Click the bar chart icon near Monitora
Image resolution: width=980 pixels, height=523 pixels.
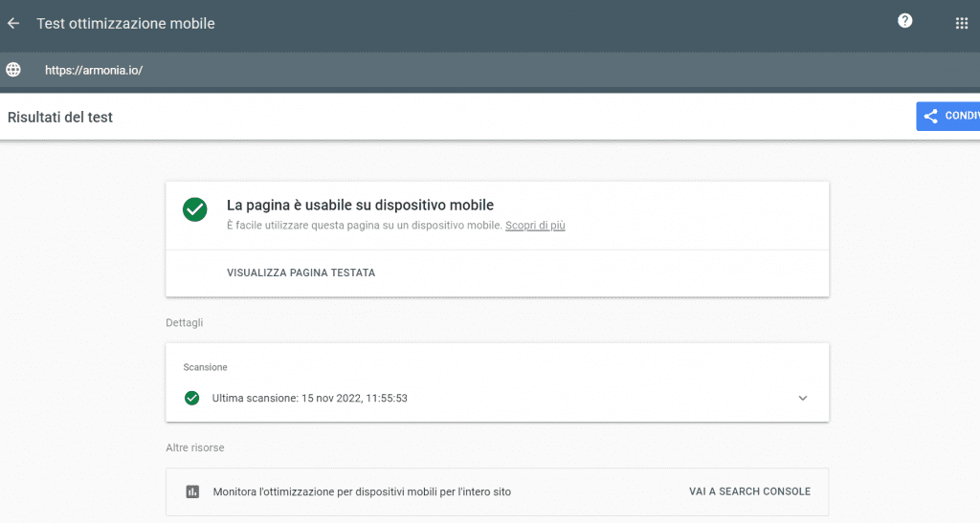coord(192,491)
